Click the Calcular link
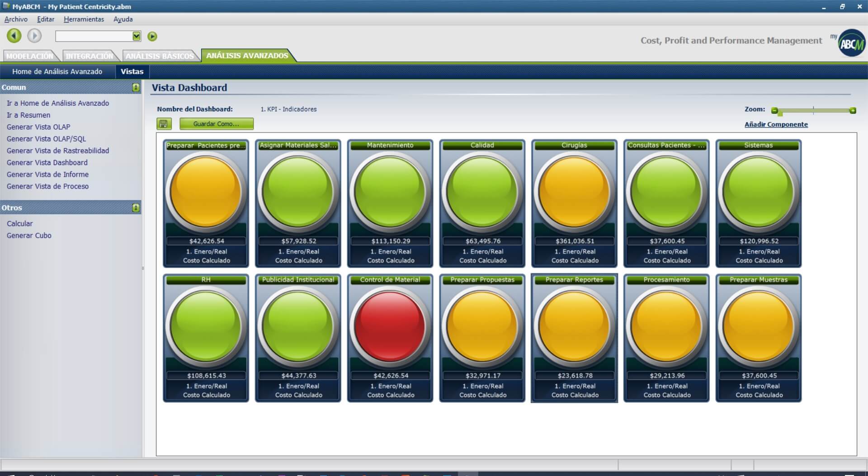868x476 pixels. [19, 223]
